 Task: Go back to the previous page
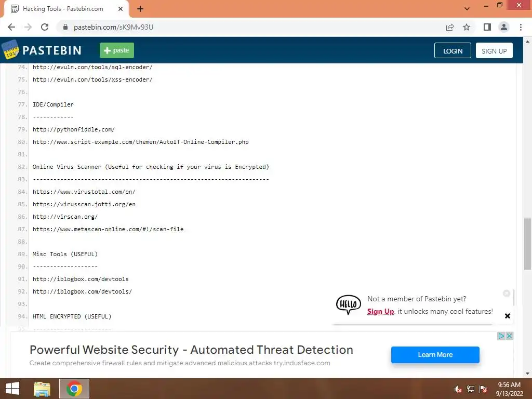pyautogui.click(x=11, y=27)
